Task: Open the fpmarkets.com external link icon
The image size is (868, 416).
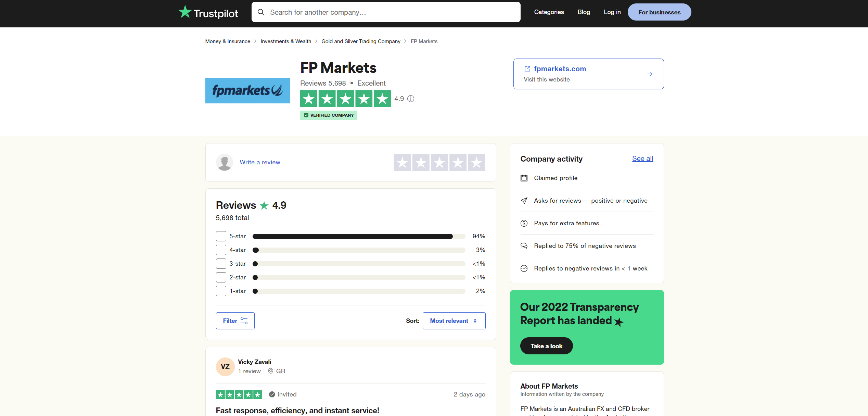Action: [527, 68]
